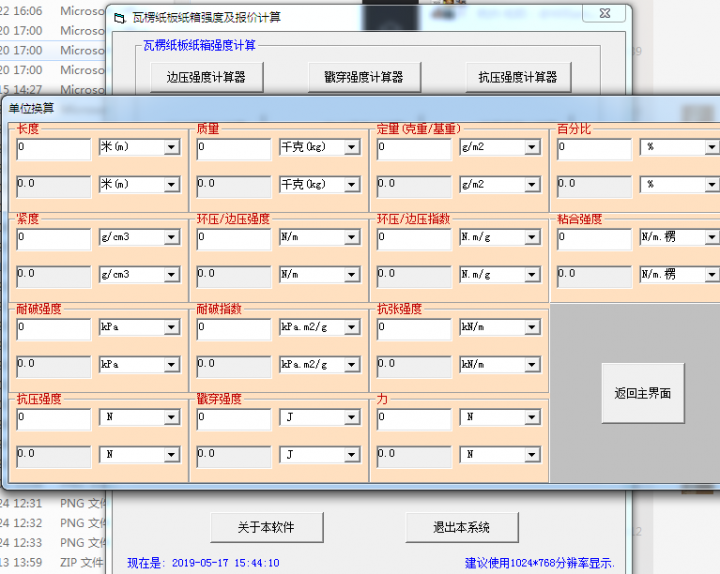Click the 退出本系统 button
This screenshot has height=574, width=720.
point(461,527)
